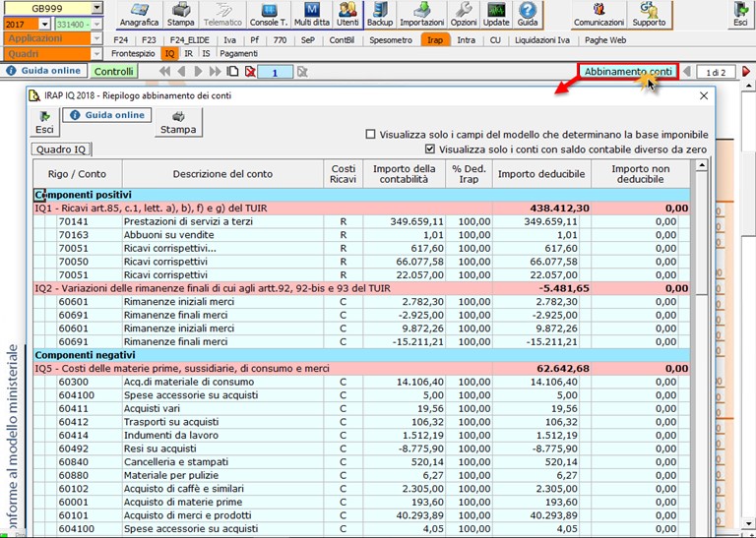Image resolution: width=756 pixels, height=538 pixels.
Task: Expand Applicazioni dropdown
Action: point(96,38)
